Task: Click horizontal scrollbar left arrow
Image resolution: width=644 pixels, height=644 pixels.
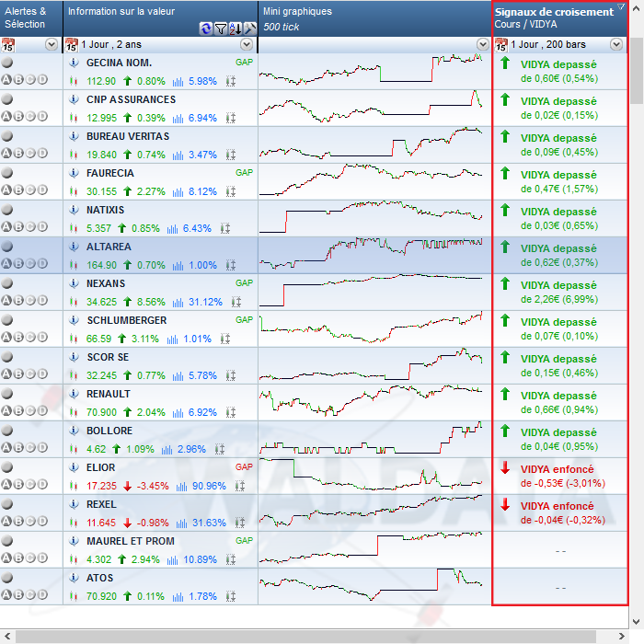Action: (7, 636)
